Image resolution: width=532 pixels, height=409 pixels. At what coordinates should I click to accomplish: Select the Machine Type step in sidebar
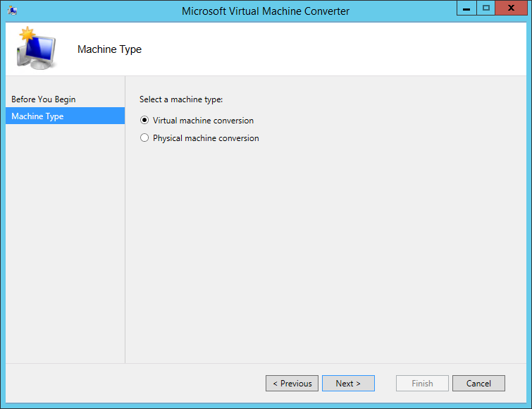38,116
